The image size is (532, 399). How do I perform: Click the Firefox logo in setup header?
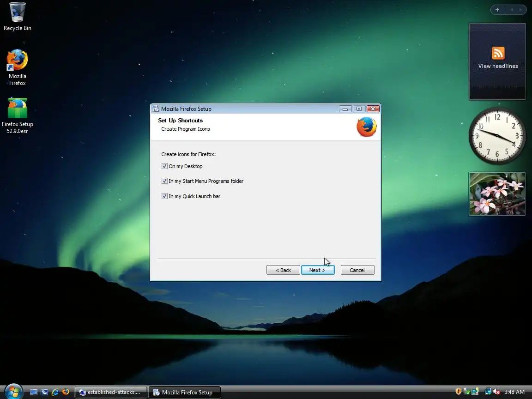coord(366,127)
